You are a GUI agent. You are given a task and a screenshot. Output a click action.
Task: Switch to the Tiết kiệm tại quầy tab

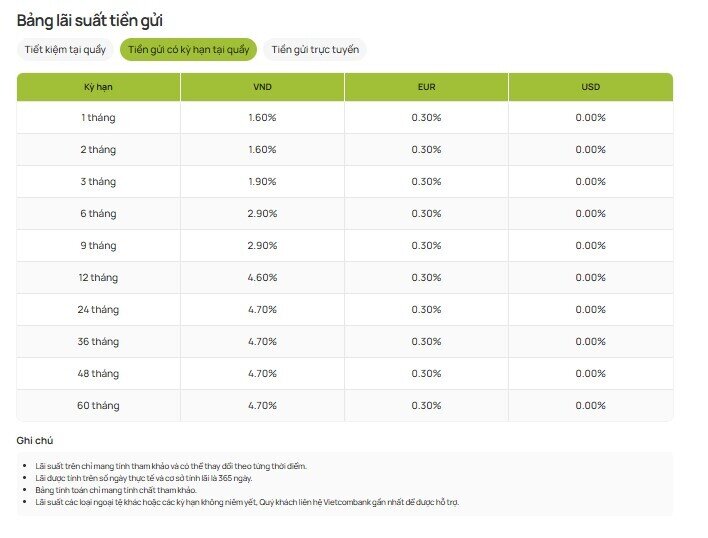[65, 50]
